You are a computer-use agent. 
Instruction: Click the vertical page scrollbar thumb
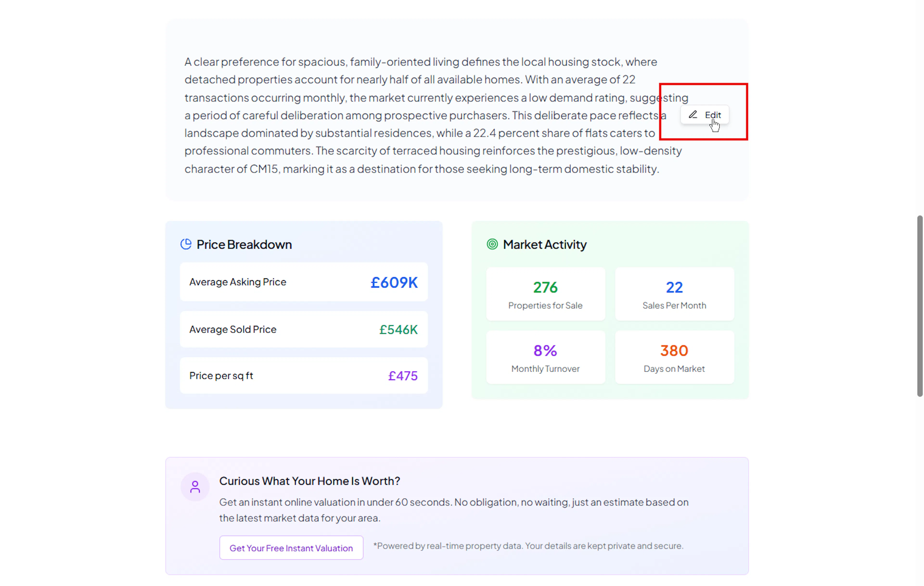pyautogui.click(x=919, y=306)
